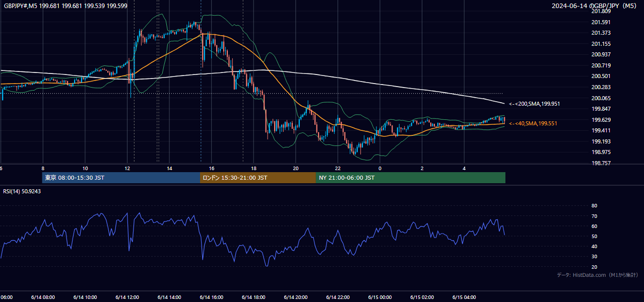Click hour label 12 under the price chart
The height and width of the screenshot is (302, 644).
(x=127, y=169)
